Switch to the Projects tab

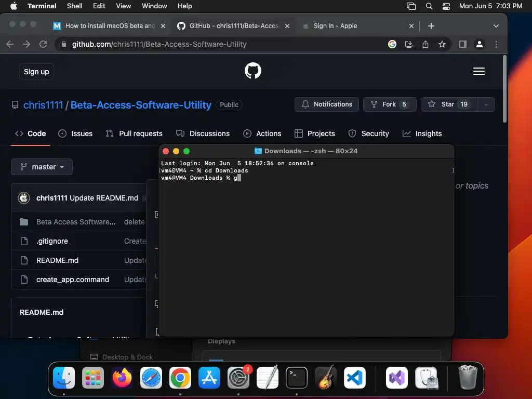tap(314, 134)
